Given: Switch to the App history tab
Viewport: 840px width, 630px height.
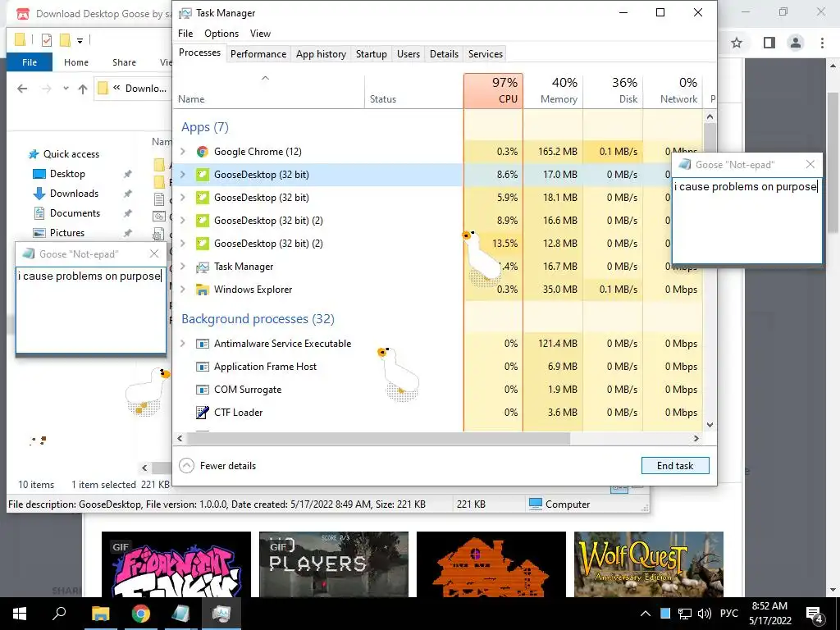Looking at the screenshot, I should (x=321, y=54).
